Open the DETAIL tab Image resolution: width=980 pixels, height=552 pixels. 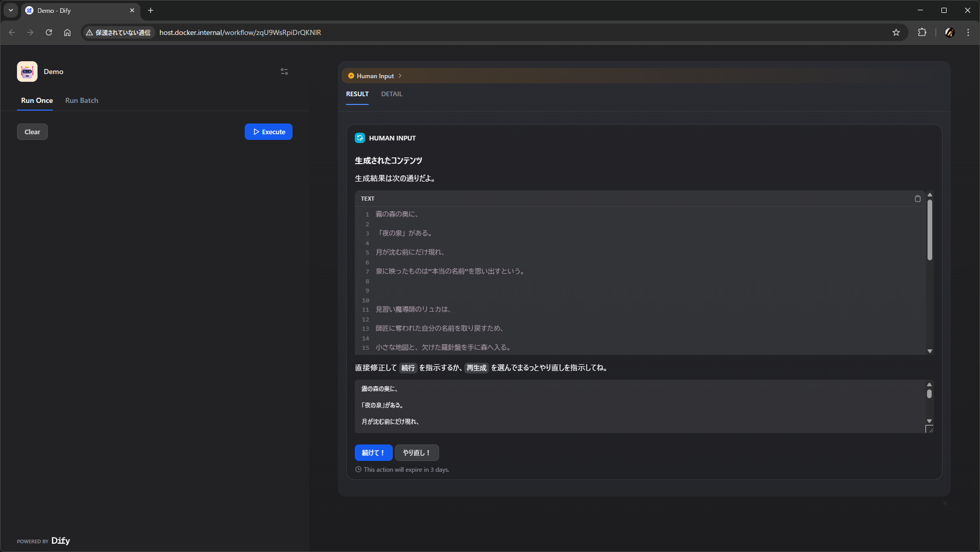391,94
